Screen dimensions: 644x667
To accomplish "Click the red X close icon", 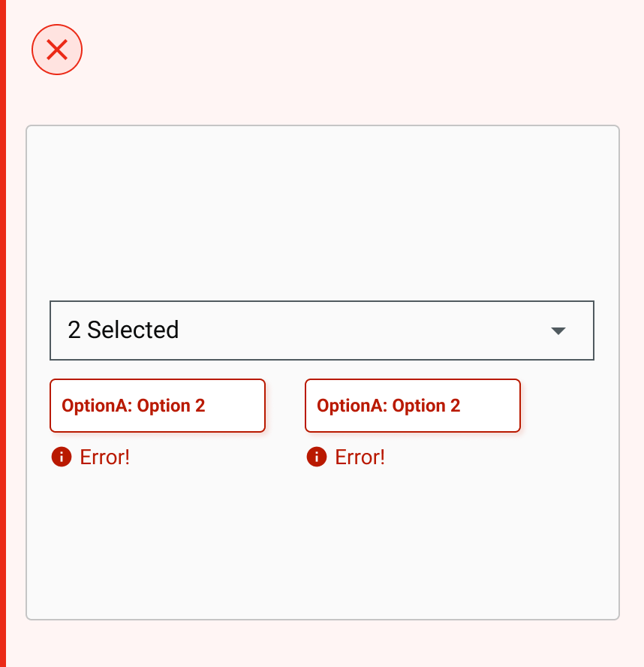I will tap(57, 50).
